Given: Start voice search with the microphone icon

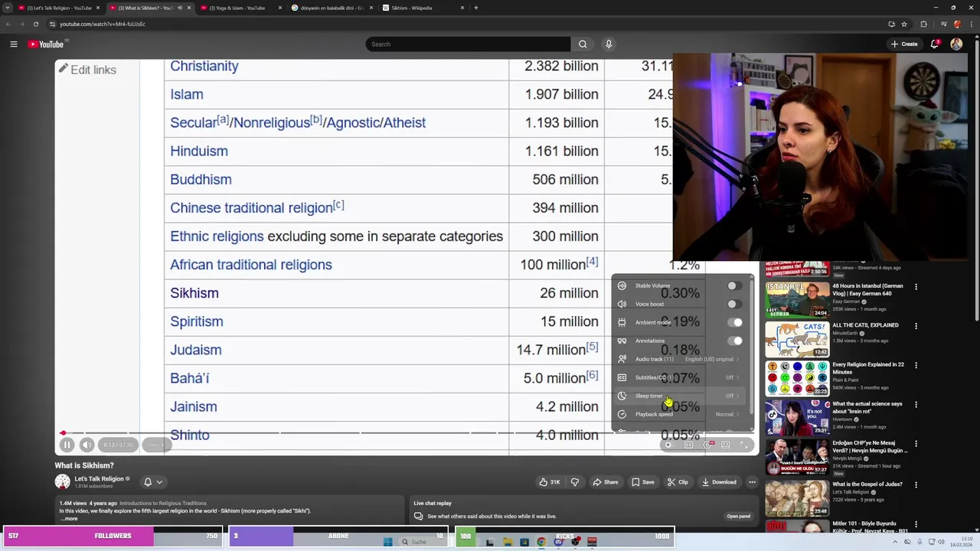Looking at the screenshot, I should [609, 44].
